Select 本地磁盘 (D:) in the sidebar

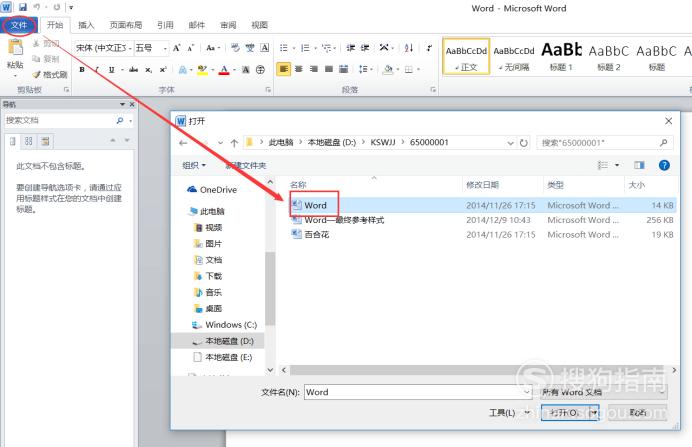pos(223,341)
